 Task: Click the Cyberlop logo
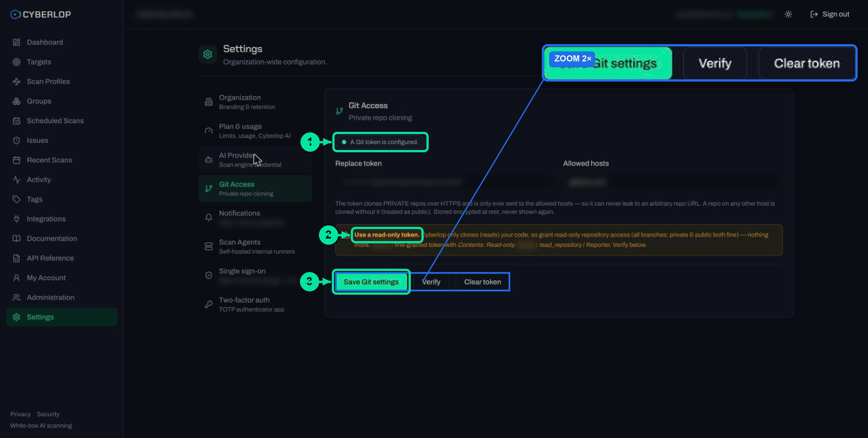click(x=40, y=14)
